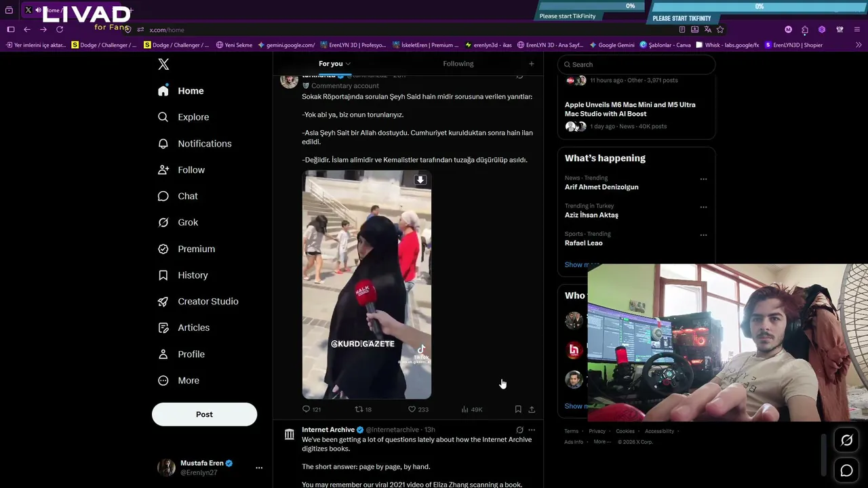The height and width of the screenshot is (488, 868).
Task: Open options for Aziz İhsan Aktaş trend
Action: (703, 207)
